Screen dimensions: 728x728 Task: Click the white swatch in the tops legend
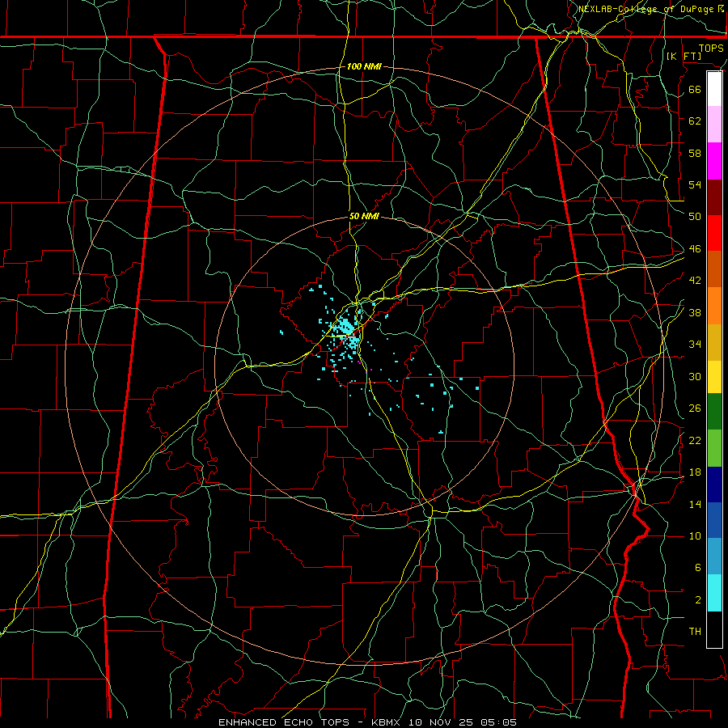click(x=714, y=89)
